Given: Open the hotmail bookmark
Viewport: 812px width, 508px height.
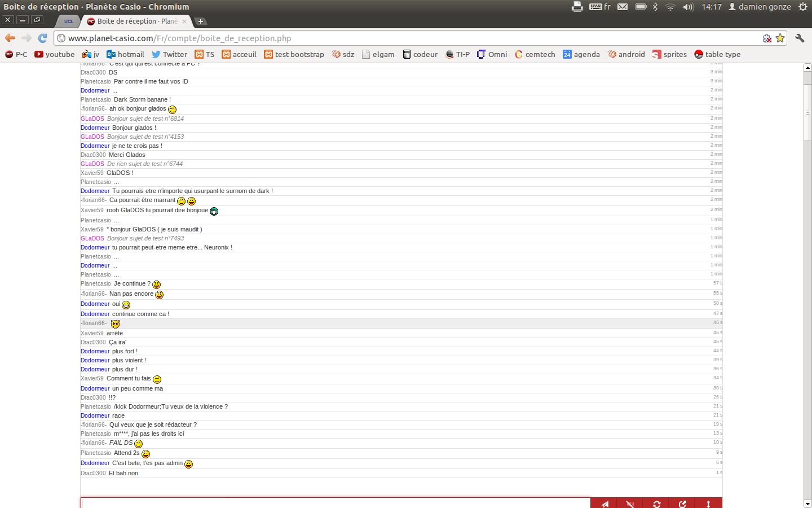Looking at the screenshot, I should coord(125,54).
